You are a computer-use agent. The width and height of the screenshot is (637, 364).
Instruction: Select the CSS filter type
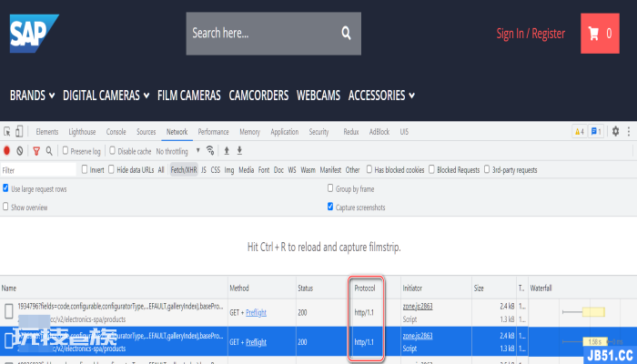click(216, 170)
